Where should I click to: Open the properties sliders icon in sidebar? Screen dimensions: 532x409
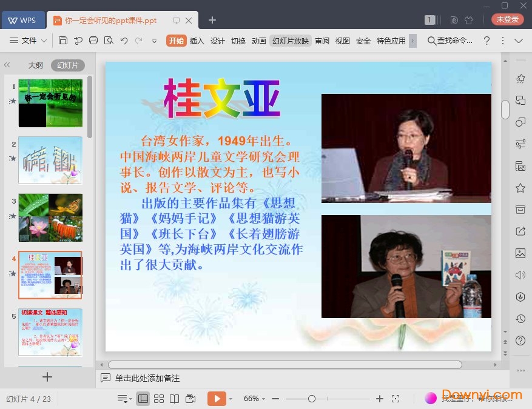pyautogui.click(x=520, y=144)
